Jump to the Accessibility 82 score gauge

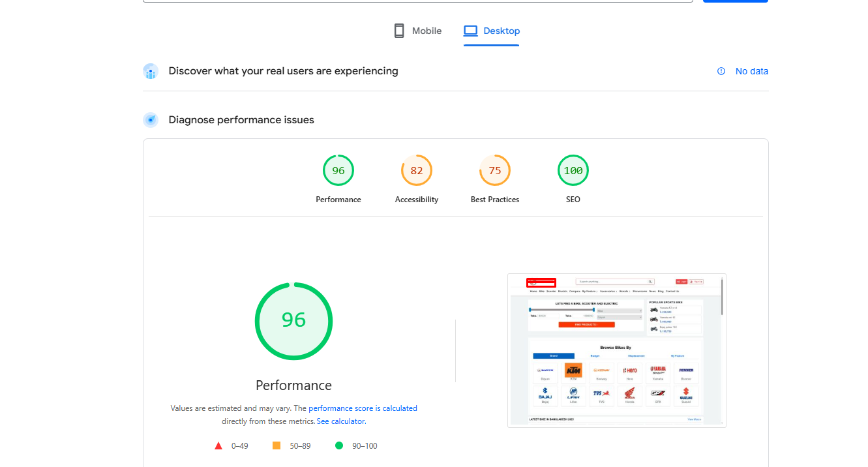417,171
